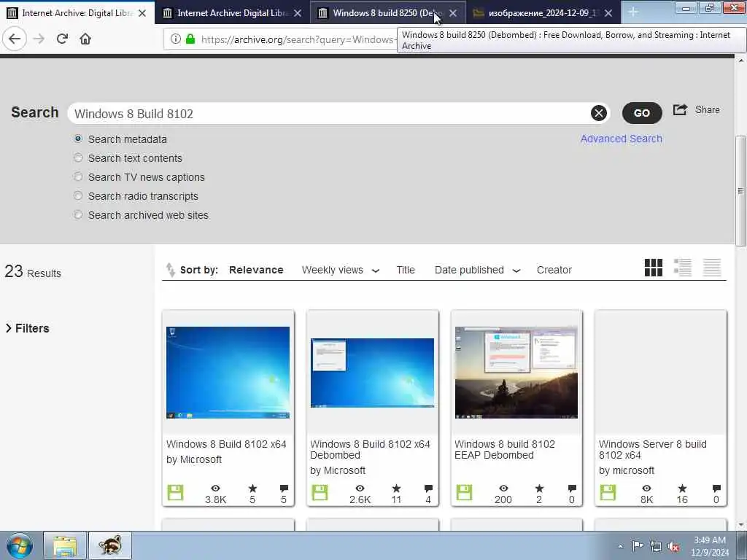
Task: Click favorites star on 8102 EEAP Debombed card
Action: pyautogui.click(x=539, y=488)
